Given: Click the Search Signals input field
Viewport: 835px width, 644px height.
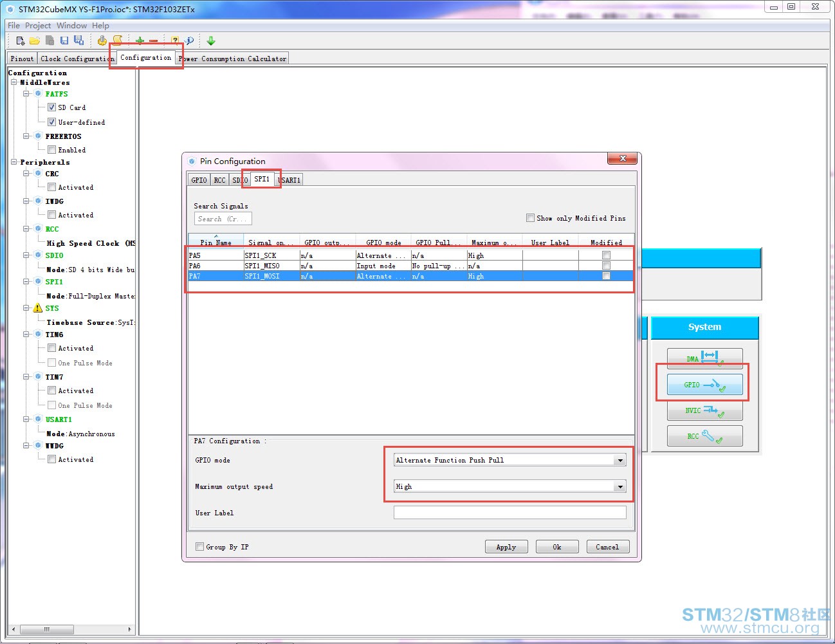Looking at the screenshot, I should click(x=223, y=219).
